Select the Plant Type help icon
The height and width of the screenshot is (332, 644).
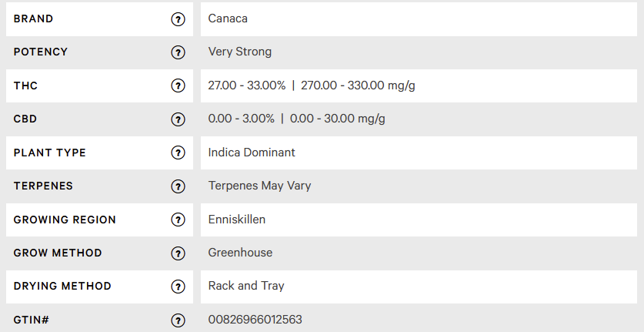[x=178, y=153]
